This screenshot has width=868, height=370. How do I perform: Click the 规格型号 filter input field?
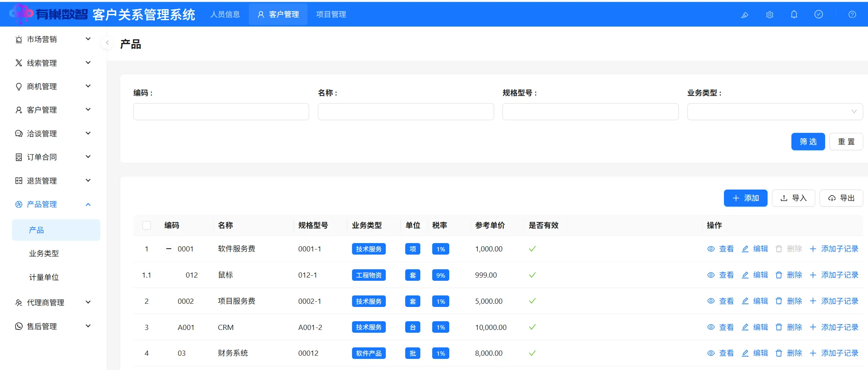point(590,111)
